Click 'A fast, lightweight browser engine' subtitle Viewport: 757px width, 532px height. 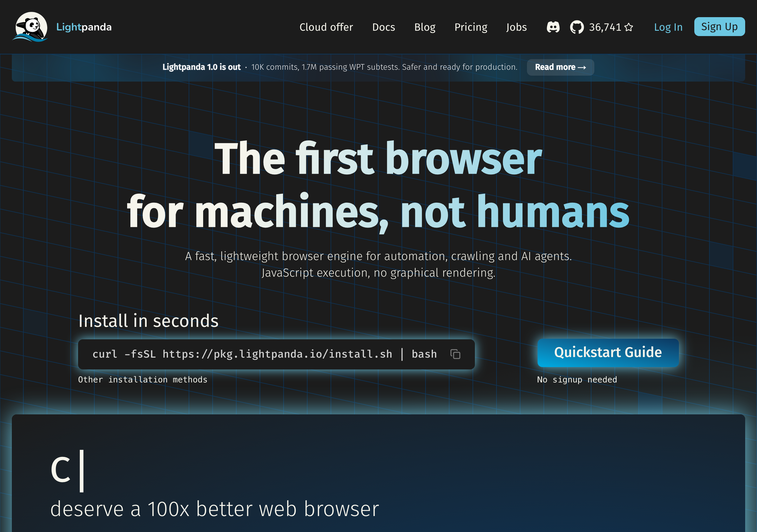[378, 256]
